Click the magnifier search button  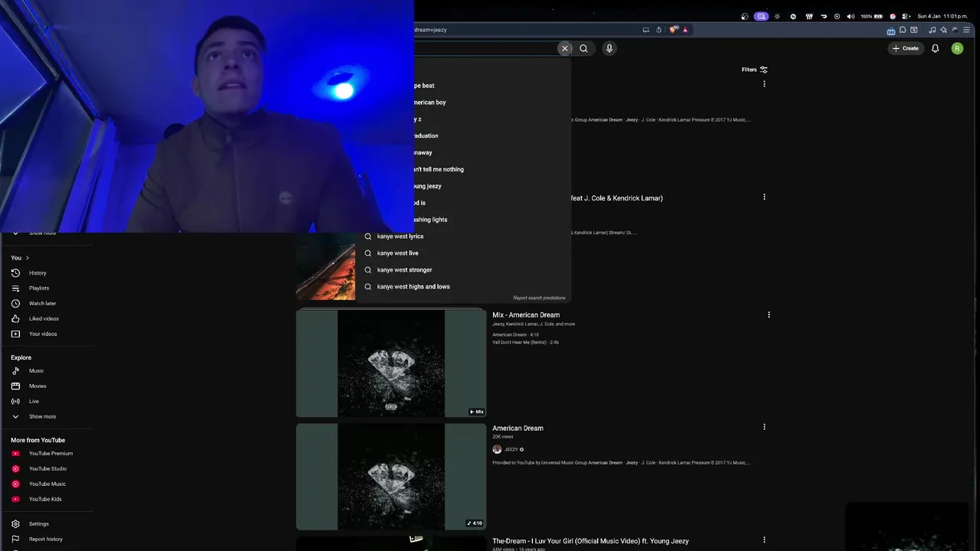tap(583, 48)
